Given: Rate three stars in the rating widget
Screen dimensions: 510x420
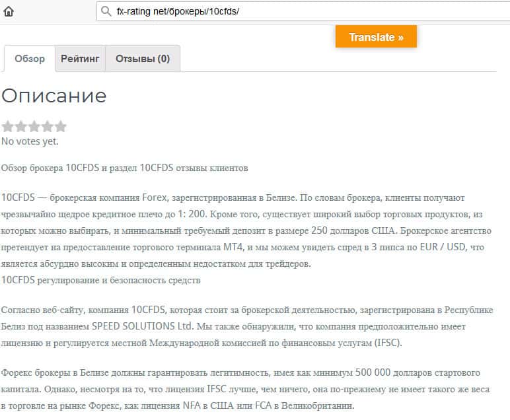Looking at the screenshot, I should pos(34,126).
